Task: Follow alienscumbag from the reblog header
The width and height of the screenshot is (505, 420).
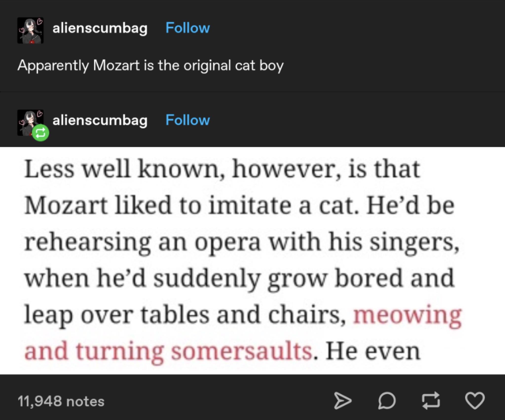Action: click(x=187, y=120)
